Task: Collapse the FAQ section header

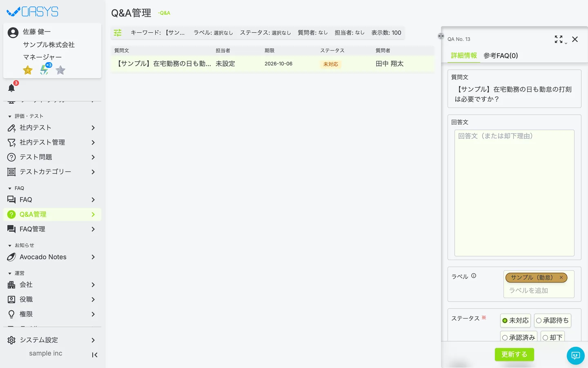Action: [x=10, y=188]
